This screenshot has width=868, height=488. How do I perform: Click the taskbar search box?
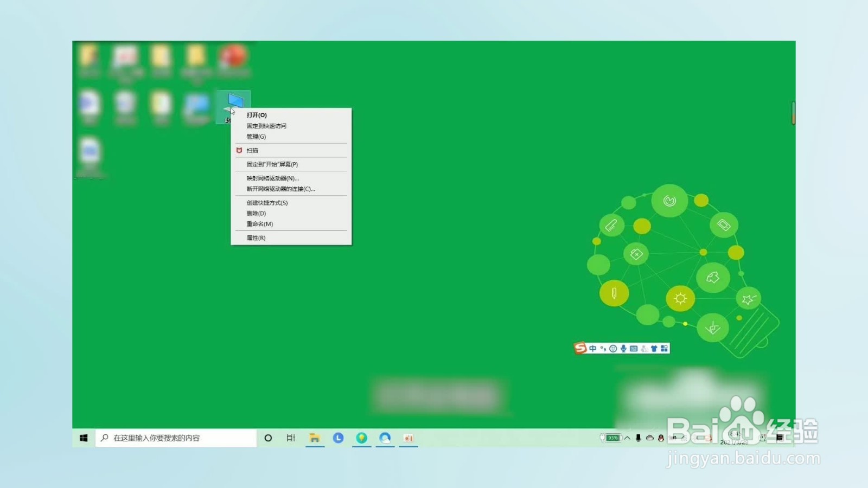[176, 438]
